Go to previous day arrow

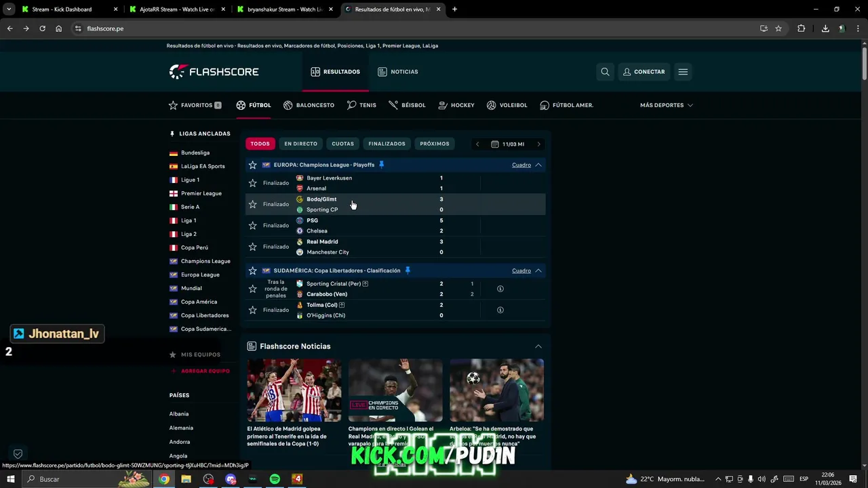(x=477, y=144)
